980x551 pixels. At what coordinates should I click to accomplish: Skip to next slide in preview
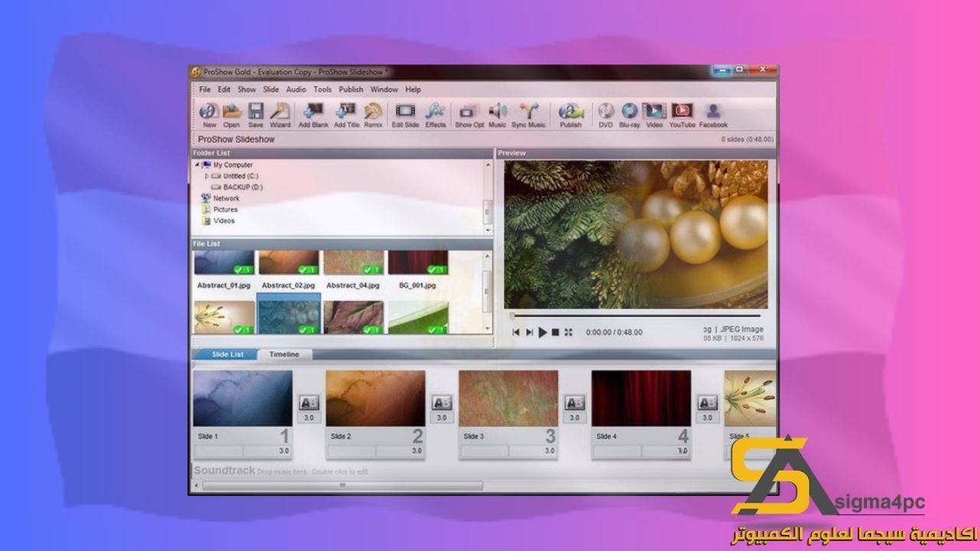529,332
